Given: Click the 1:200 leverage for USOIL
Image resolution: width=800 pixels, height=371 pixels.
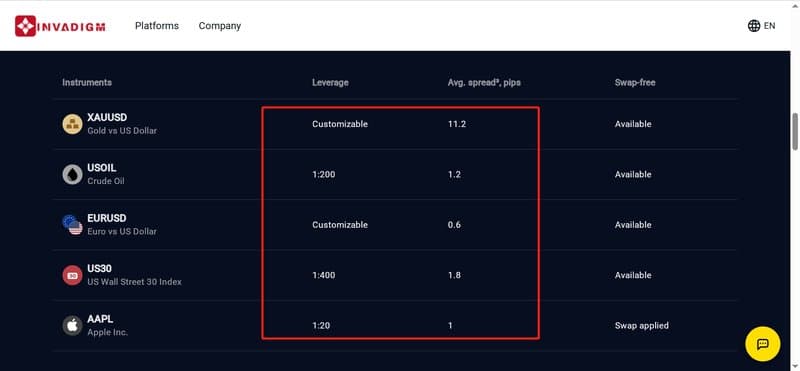Looking at the screenshot, I should [x=323, y=175].
